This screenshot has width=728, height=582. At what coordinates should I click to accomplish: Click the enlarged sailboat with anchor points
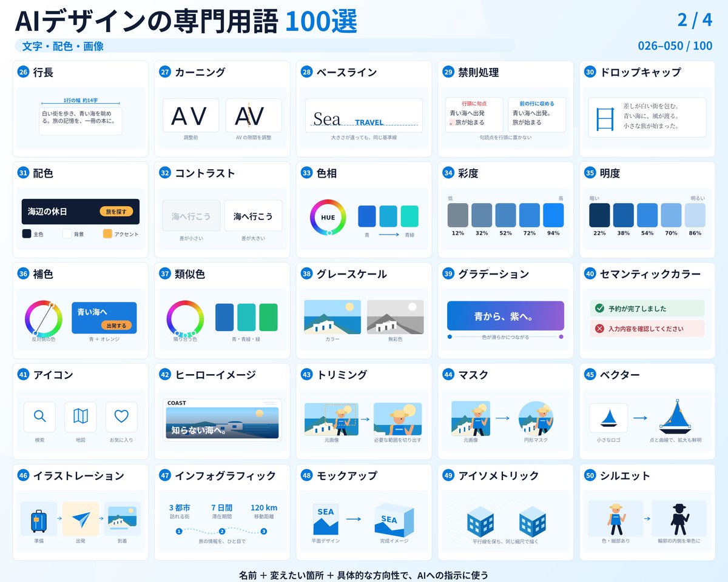pos(675,416)
